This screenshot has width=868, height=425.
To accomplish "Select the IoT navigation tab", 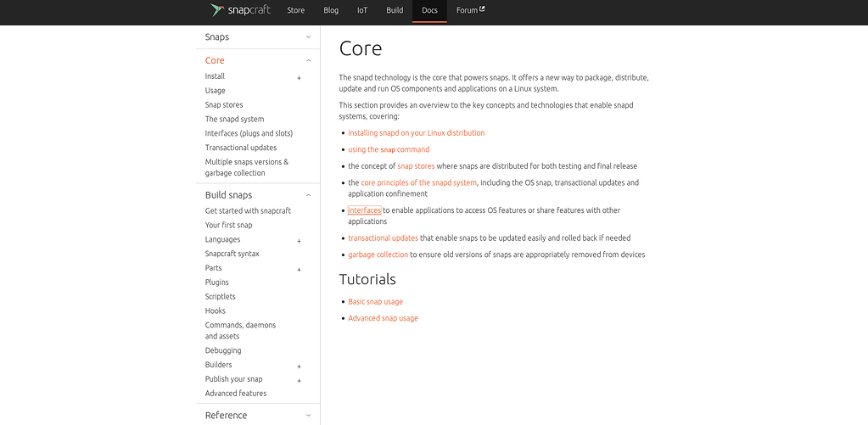I will tap(362, 10).
